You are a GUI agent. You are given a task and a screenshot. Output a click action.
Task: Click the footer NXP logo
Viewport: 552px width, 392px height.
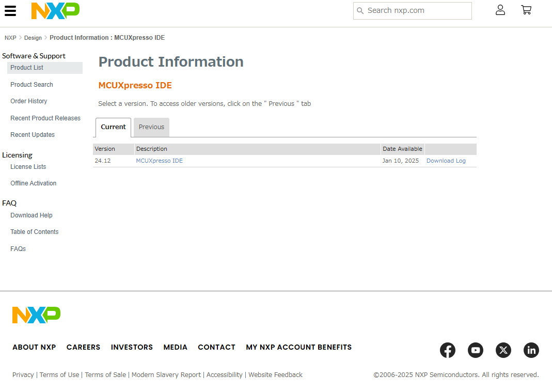(36, 315)
